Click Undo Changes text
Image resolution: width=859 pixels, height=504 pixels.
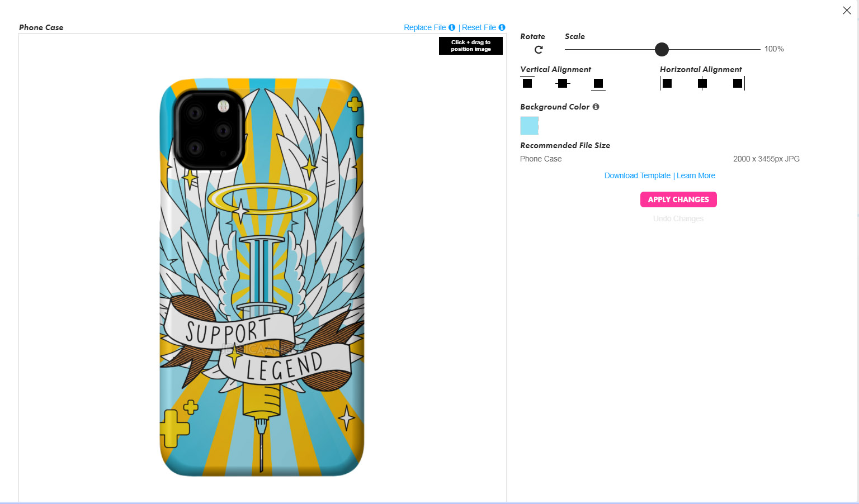tap(678, 218)
